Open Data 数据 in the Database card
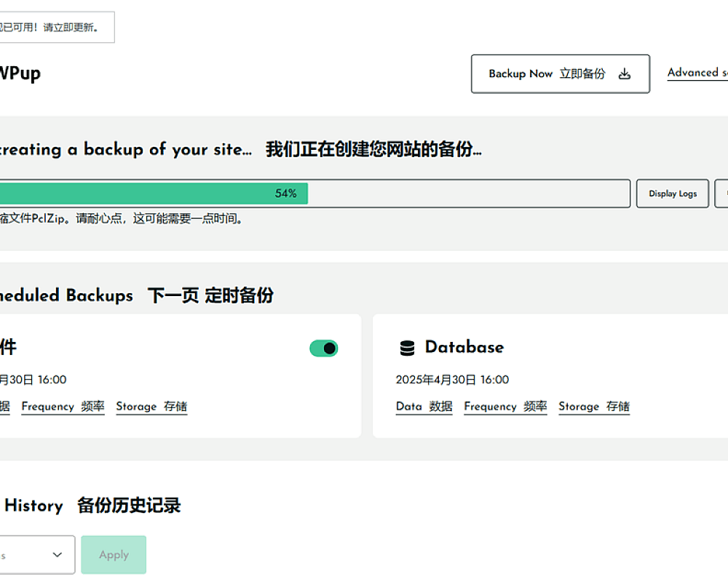The image size is (728, 582). pos(424,407)
